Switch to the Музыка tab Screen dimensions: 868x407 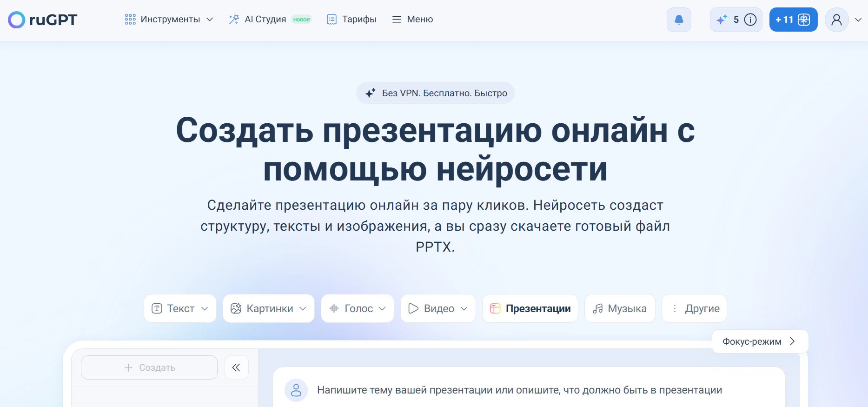click(620, 308)
